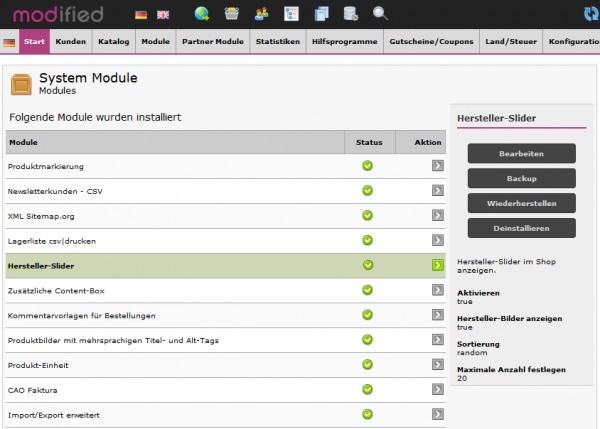
Task: Open the globe shop icon
Action: click(202, 14)
